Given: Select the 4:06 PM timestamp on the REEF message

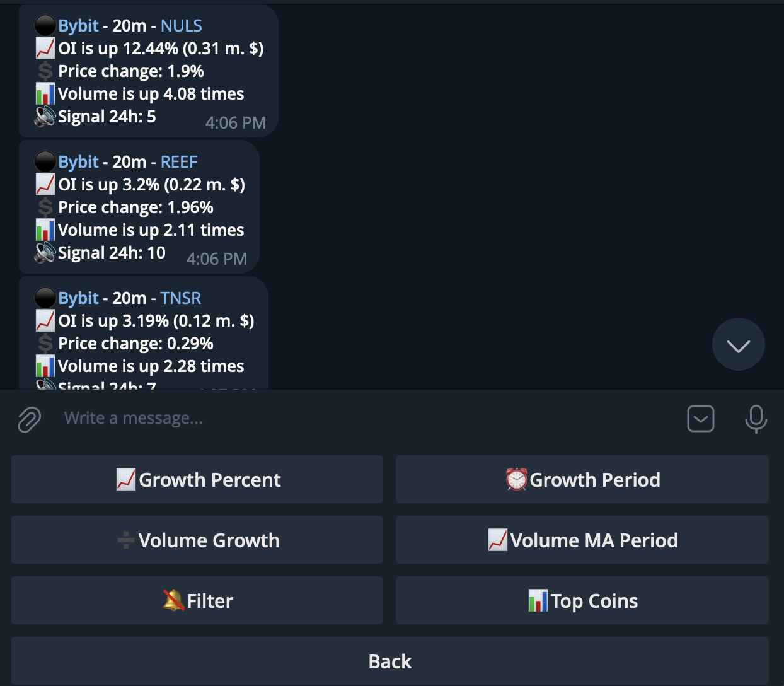Looking at the screenshot, I should pos(217,259).
